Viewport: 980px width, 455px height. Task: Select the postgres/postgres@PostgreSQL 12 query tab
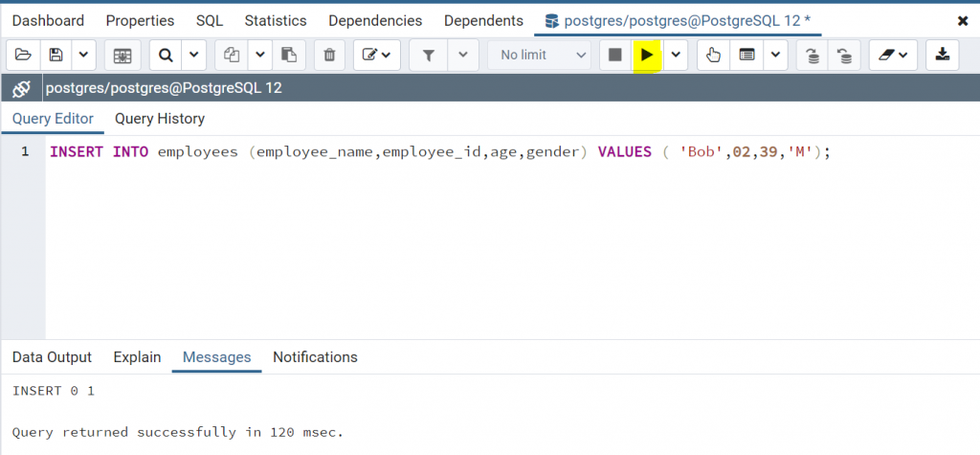(x=679, y=21)
